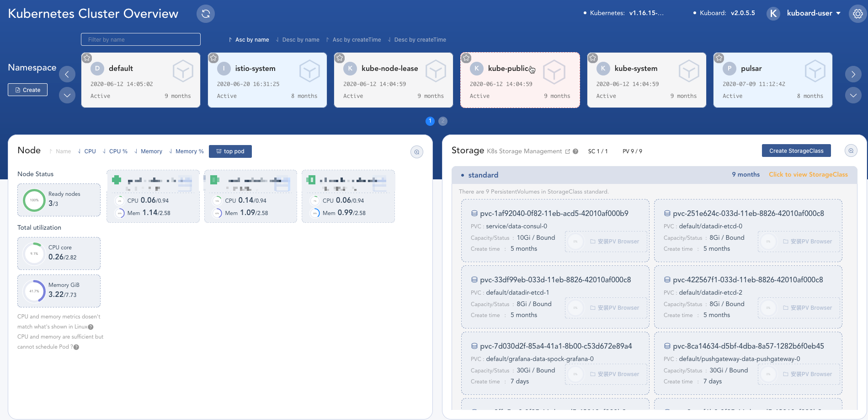The image size is (868, 420).
Task: Click to view StorageClass link
Action: [x=808, y=175]
